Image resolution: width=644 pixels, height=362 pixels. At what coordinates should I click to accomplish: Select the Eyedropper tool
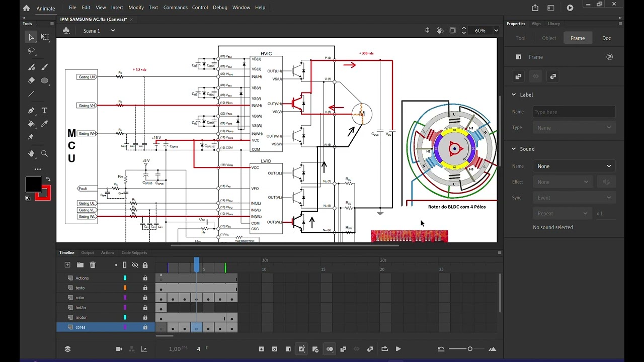[44, 124]
